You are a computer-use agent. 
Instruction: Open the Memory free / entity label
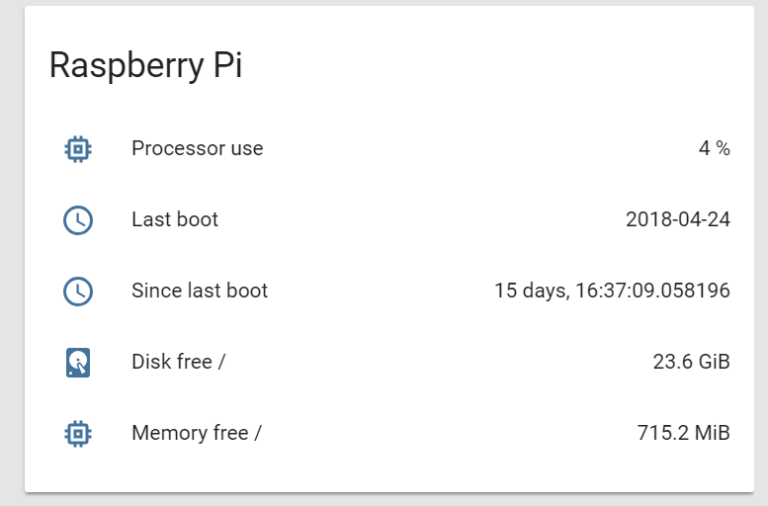coord(196,433)
